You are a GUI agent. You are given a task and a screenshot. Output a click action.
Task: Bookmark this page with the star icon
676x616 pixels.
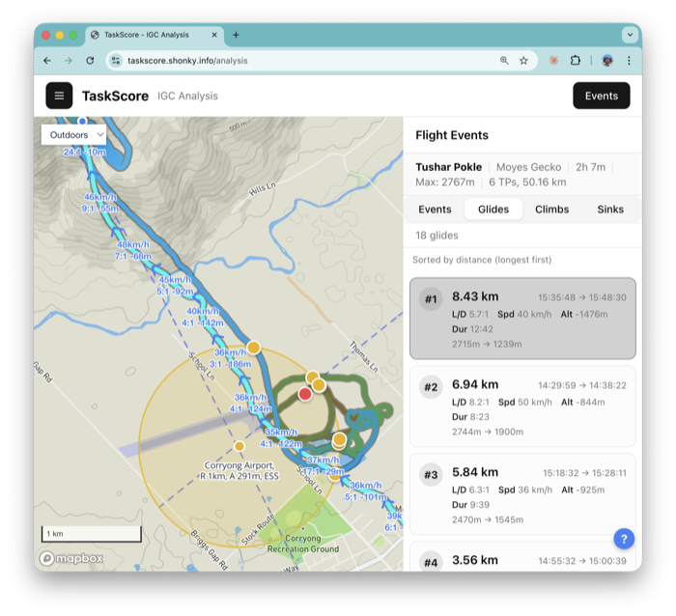coord(523,60)
